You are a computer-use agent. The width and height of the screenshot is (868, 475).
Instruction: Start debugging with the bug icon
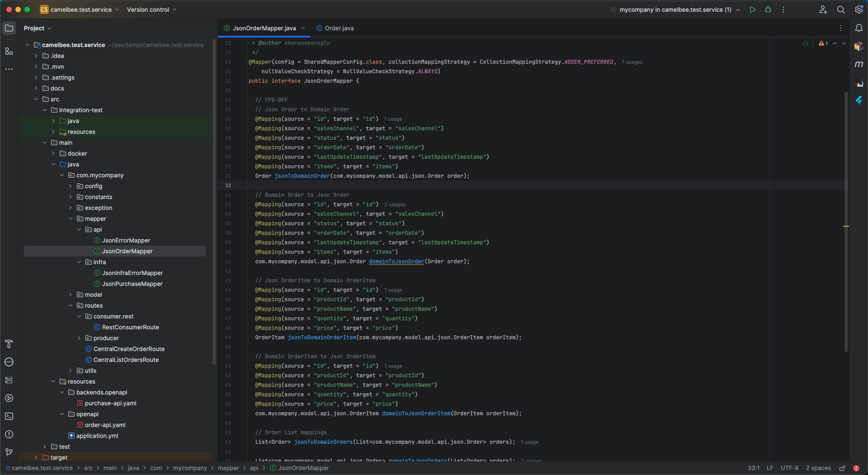pyautogui.click(x=768, y=9)
